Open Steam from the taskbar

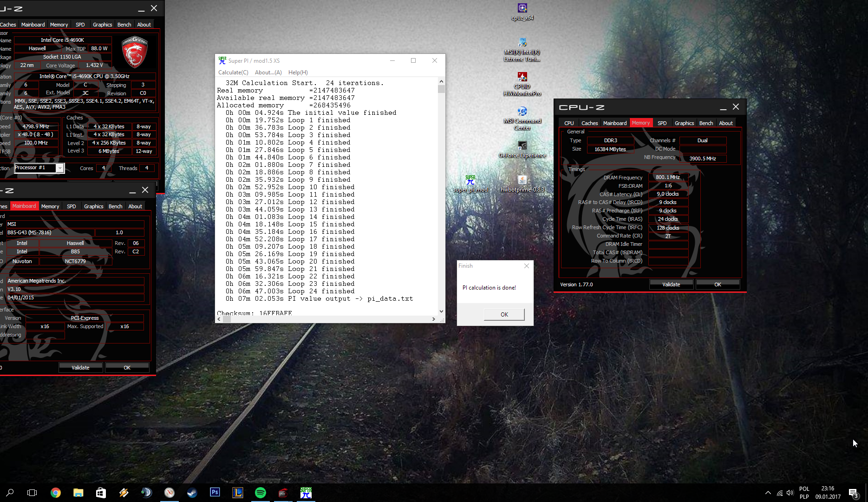(192, 493)
